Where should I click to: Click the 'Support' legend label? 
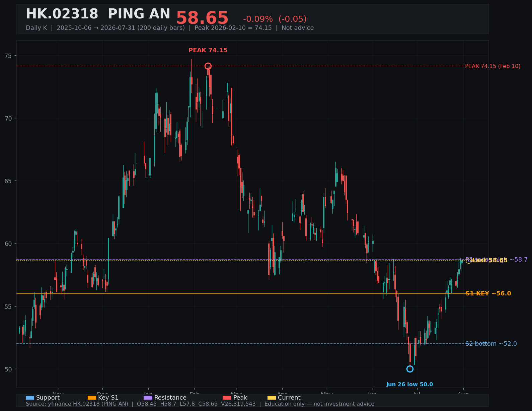(48, 398)
